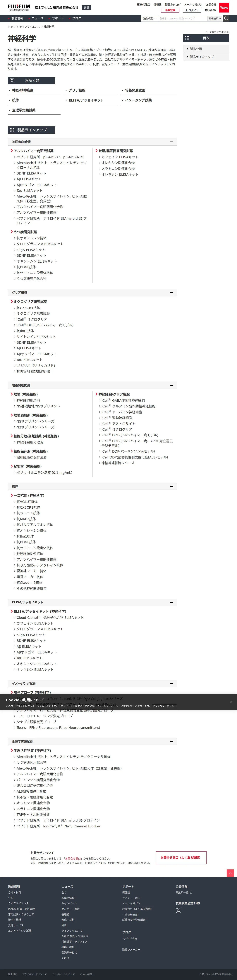Click the 新規登録 button

[170, 10]
